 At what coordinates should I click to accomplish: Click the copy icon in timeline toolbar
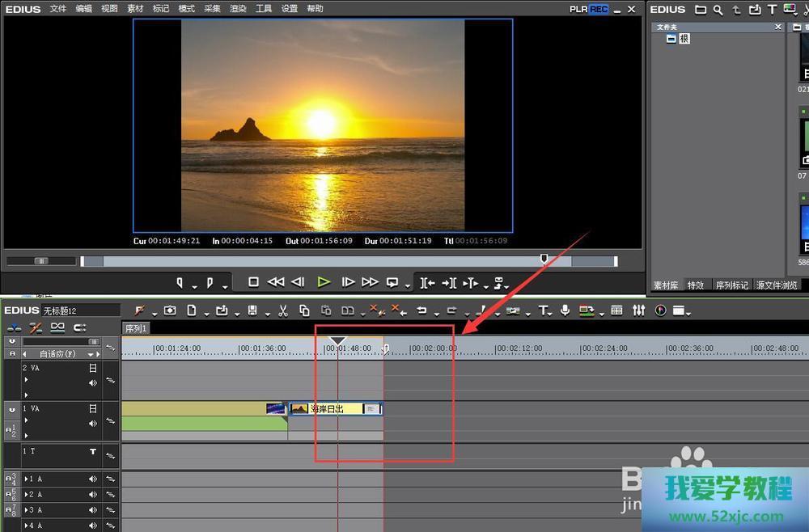[304, 310]
